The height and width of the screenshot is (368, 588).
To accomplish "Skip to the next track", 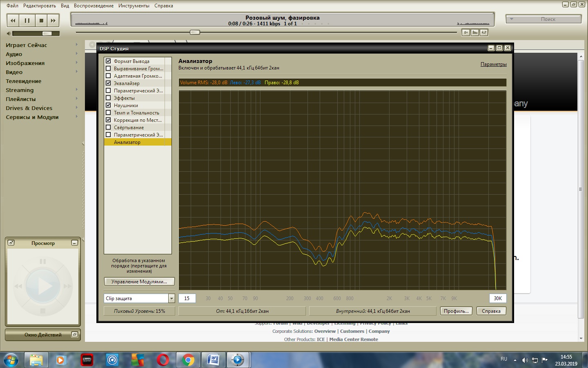I will (x=53, y=20).
